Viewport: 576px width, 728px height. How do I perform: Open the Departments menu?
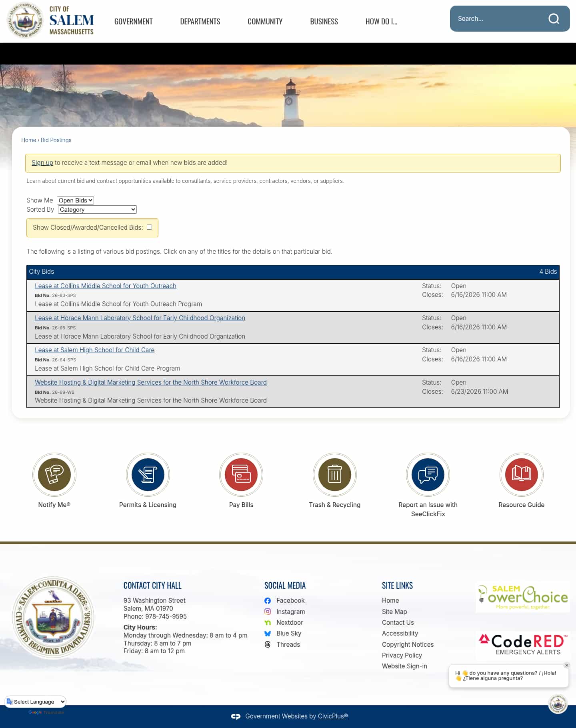coord(200,22)
